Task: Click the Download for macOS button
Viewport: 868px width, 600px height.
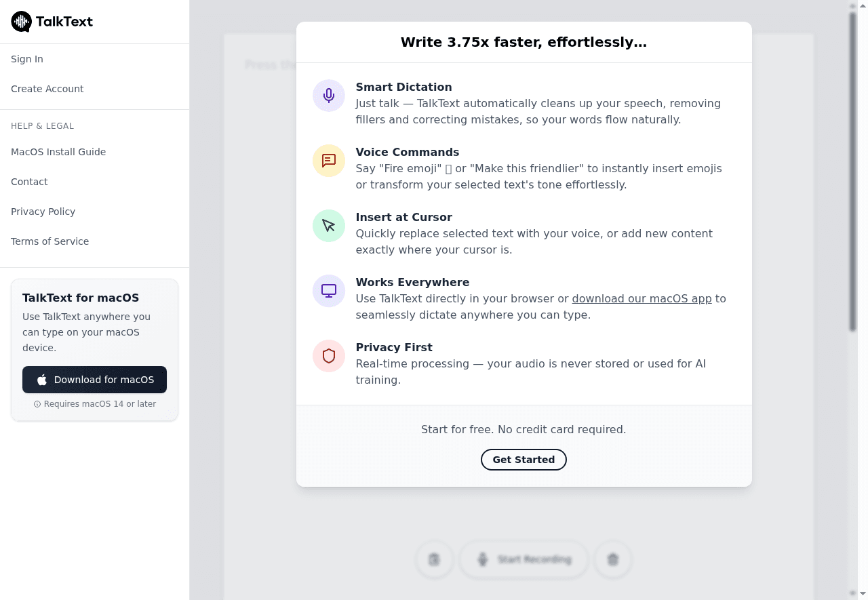Action: click(x=94, y=380)
